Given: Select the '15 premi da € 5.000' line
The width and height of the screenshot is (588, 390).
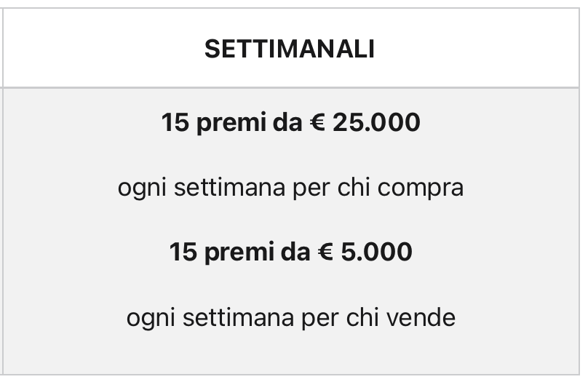Looking at the screenshot, I should click(290, 252).
